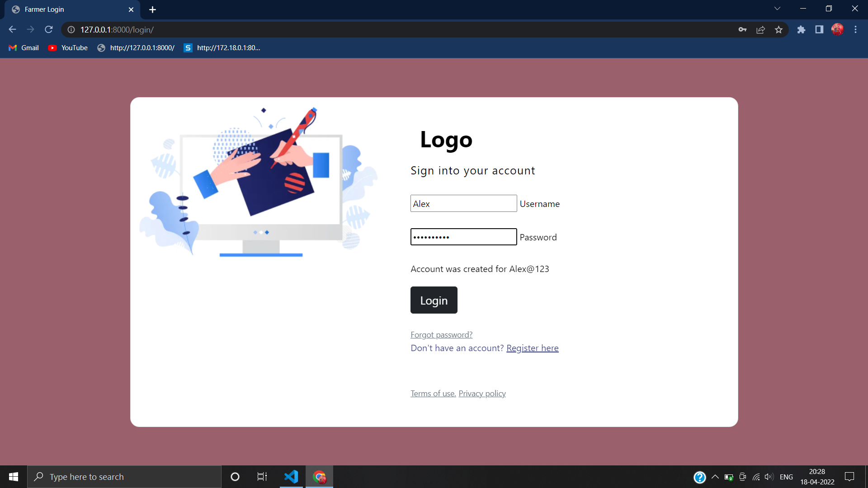Reload the page

48,29
